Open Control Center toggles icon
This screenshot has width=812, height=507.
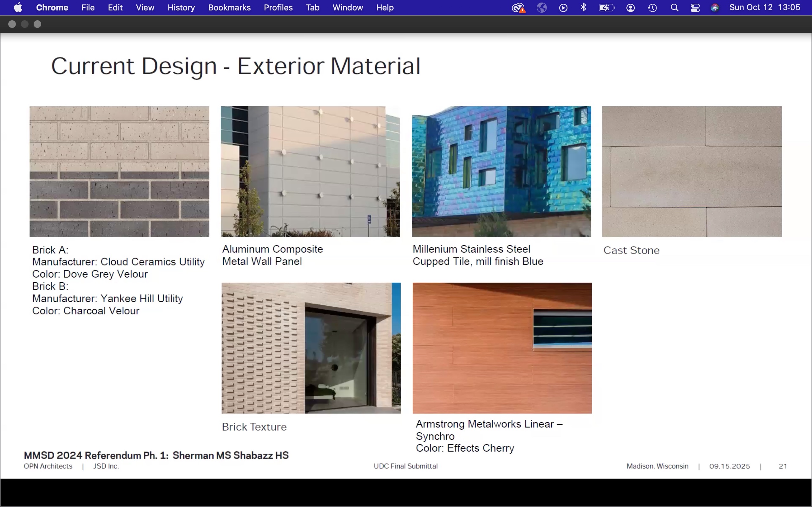(695, 8)
